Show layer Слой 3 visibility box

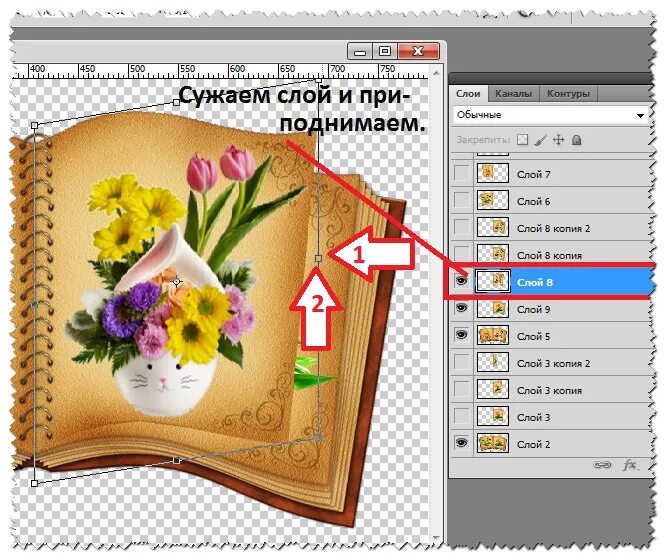tap(461, 416)
